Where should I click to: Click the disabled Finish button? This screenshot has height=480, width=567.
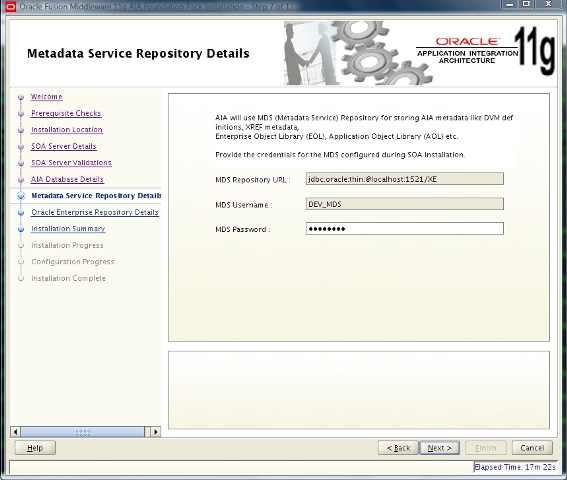point(486,448)
